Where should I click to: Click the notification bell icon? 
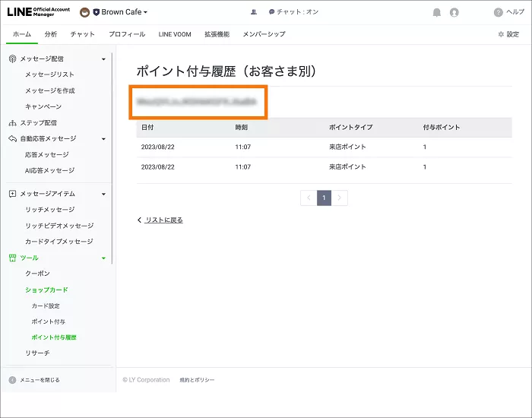436,12
